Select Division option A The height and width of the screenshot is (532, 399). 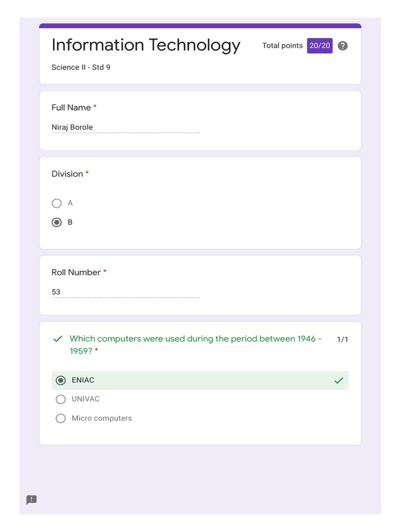pyautogui.click(x=57, y=203)
